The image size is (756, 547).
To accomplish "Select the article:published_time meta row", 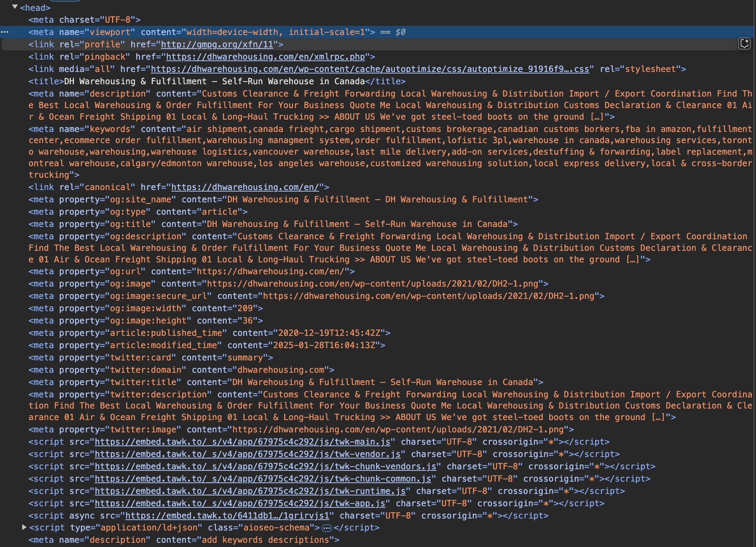I will 209,333.
